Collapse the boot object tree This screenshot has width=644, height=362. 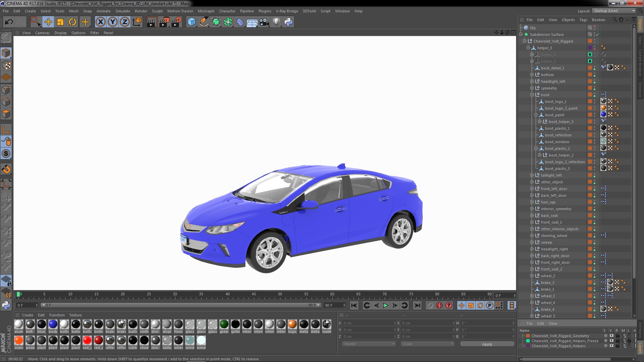(532, 95)
